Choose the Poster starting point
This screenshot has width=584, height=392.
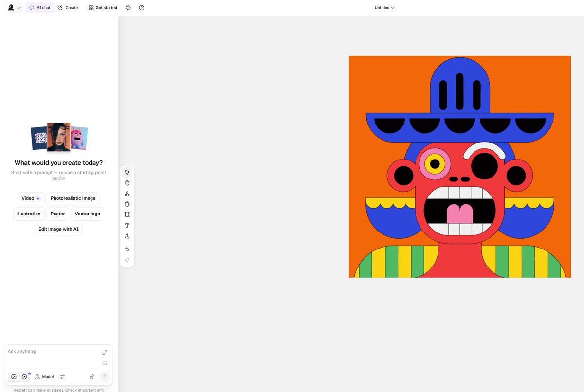(x=57, y=214)
